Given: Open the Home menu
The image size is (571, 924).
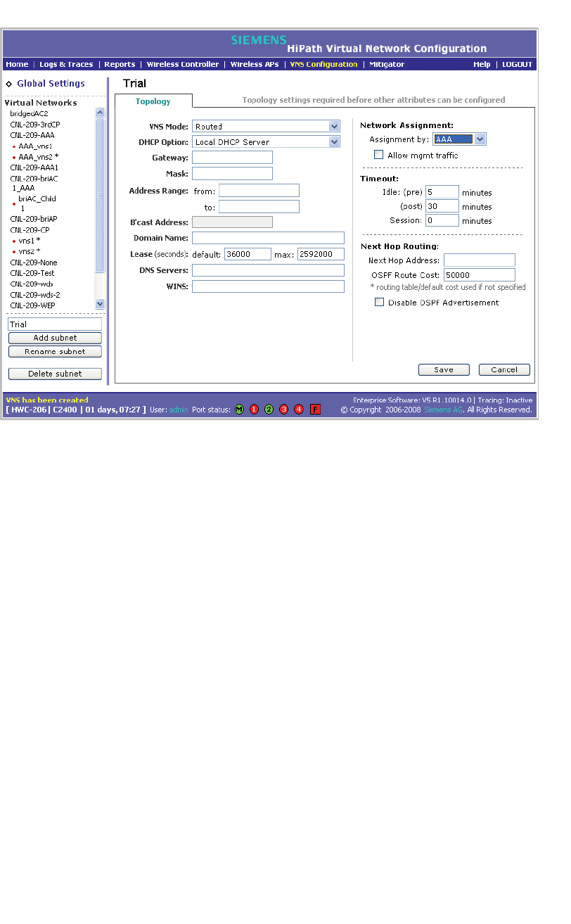Looking at the screenshot, I should (17, 64).
